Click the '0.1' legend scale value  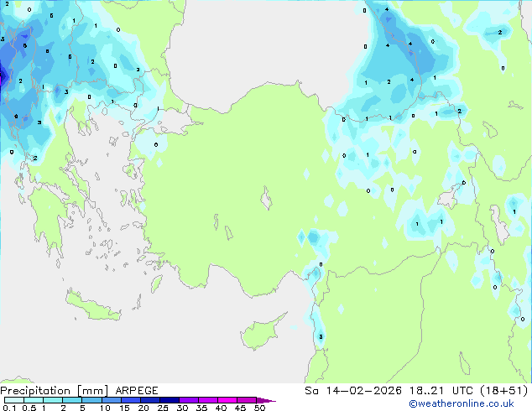point(9,408)
